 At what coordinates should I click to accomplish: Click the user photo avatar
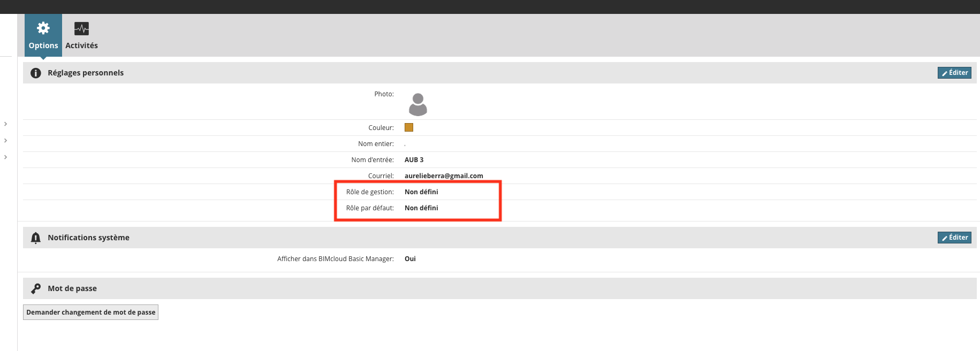418,104
